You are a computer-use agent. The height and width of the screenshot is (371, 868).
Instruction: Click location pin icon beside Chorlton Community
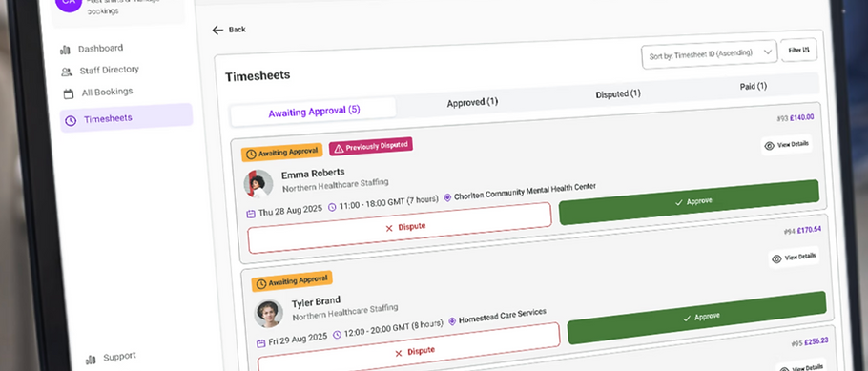pos(447,197)
